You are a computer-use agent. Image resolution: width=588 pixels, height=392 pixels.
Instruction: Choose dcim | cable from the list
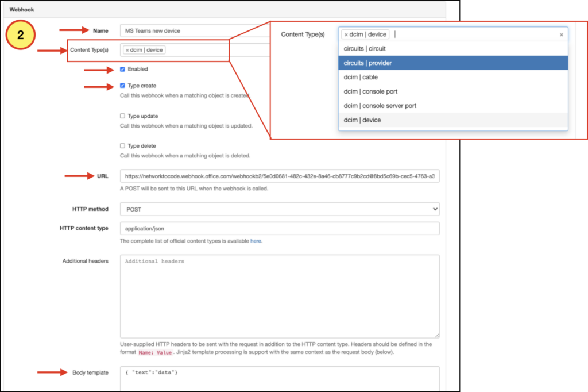[453, 78]
